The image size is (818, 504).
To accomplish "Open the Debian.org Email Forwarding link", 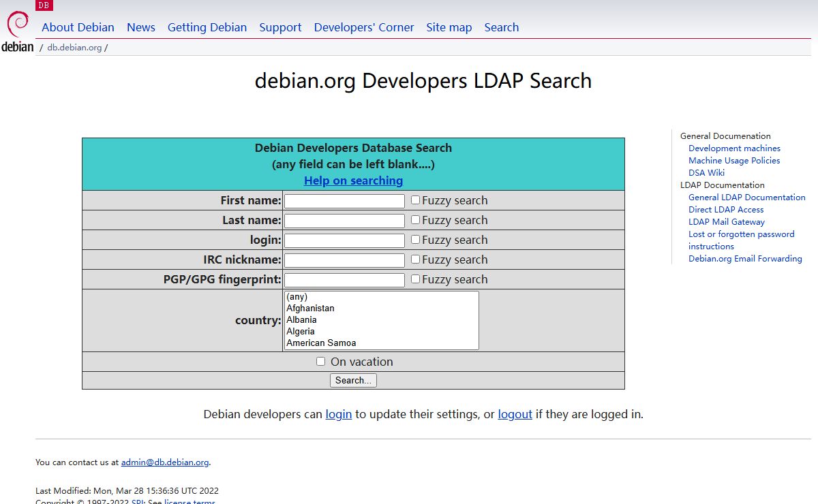I will coord(745,259).
